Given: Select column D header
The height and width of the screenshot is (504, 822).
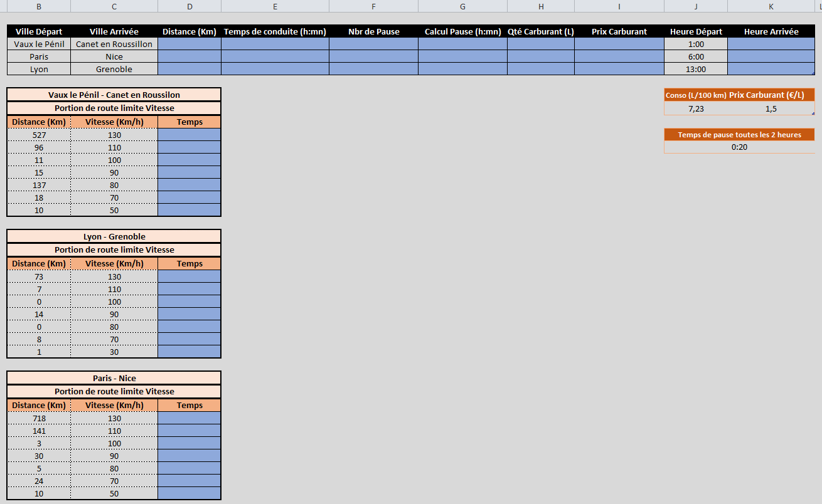Looking at the screenshot, I should point(189,6).
